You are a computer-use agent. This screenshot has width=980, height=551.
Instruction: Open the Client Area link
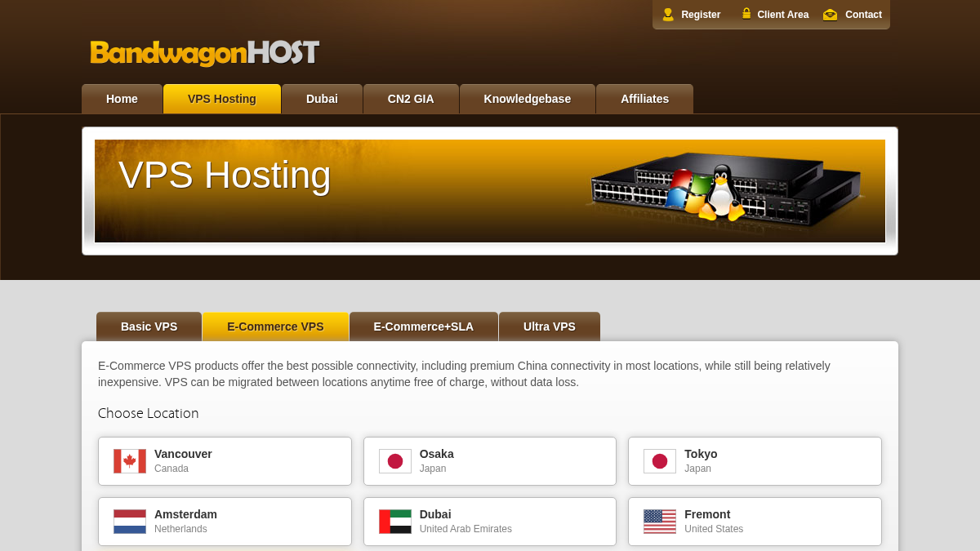(x=782, y=15)
